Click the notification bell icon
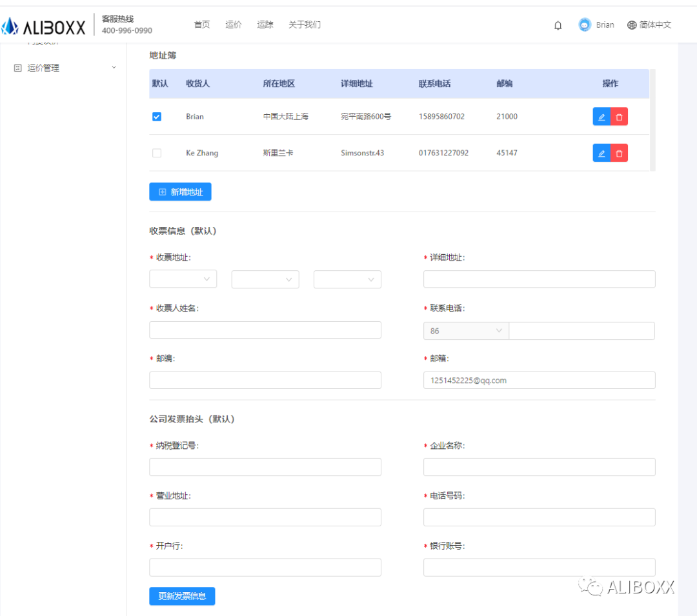The height and width of the screenshot is (616, 697). [558, 25]
